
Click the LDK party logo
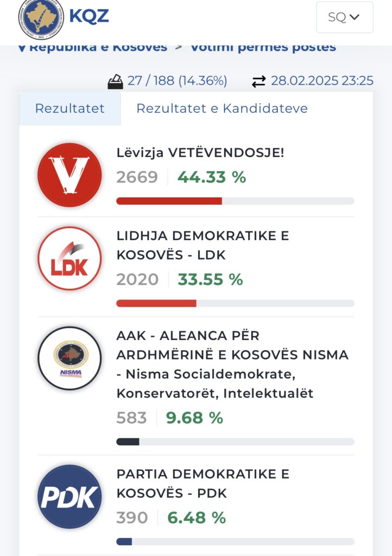69,258
